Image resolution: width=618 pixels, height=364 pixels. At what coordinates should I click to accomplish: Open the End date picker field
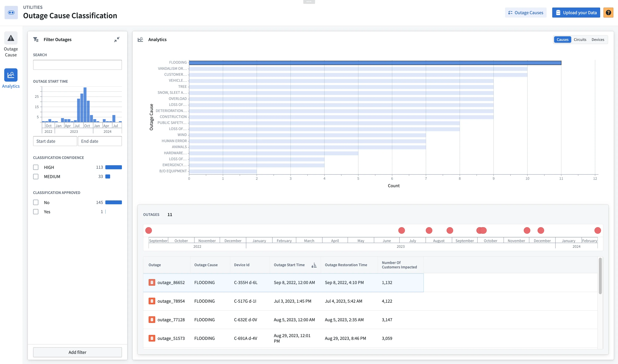point(100,141)
